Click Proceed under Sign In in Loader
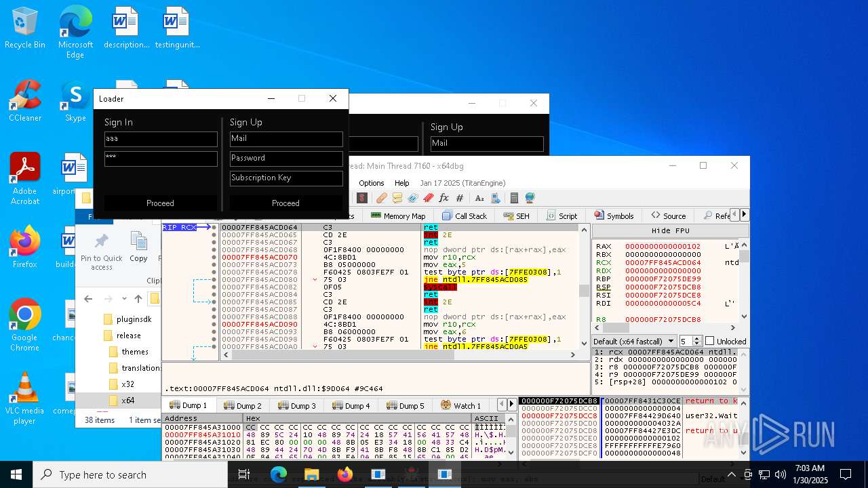This screenshot has width=868, height=488. coord(160,203)
